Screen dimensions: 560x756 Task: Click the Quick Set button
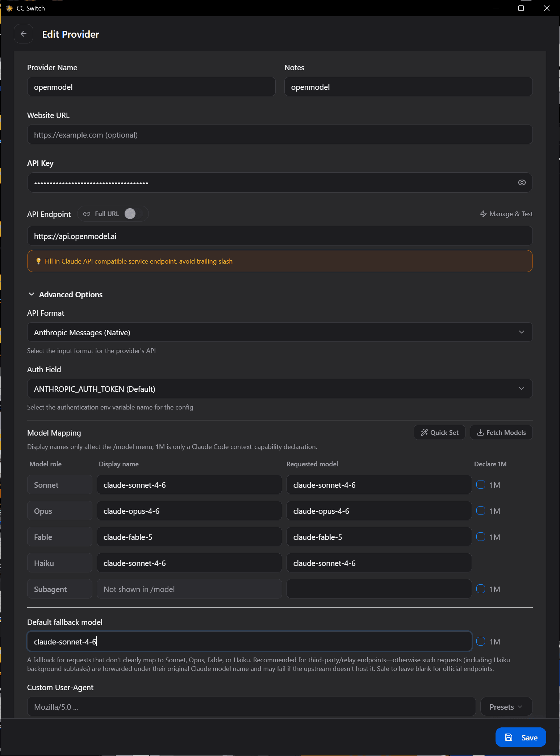(439, 432)
